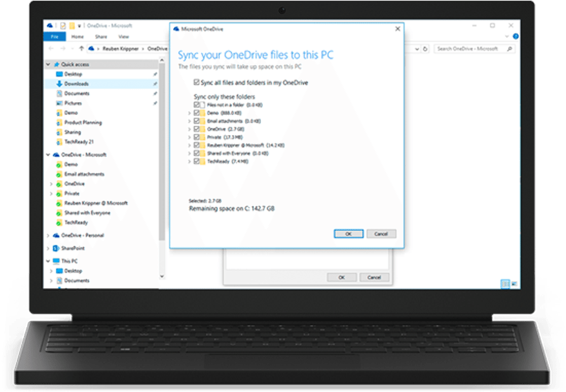Screen dimensions: 566x392
Task: Open the View ribbon tab
Action: [x=123, y=36]
